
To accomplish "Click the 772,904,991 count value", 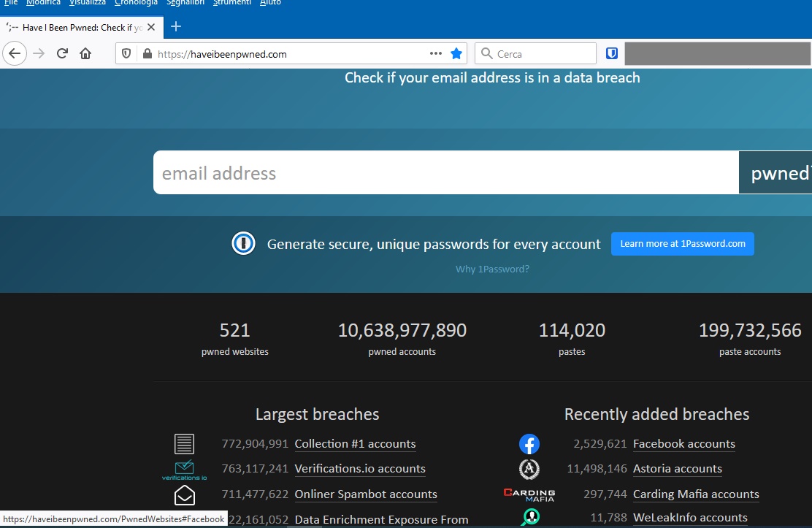I will click(255, 444).
